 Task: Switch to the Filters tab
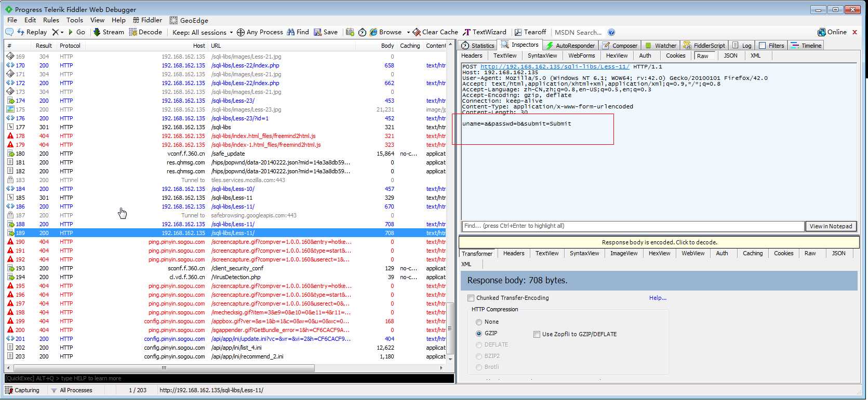tap(771, 46)
